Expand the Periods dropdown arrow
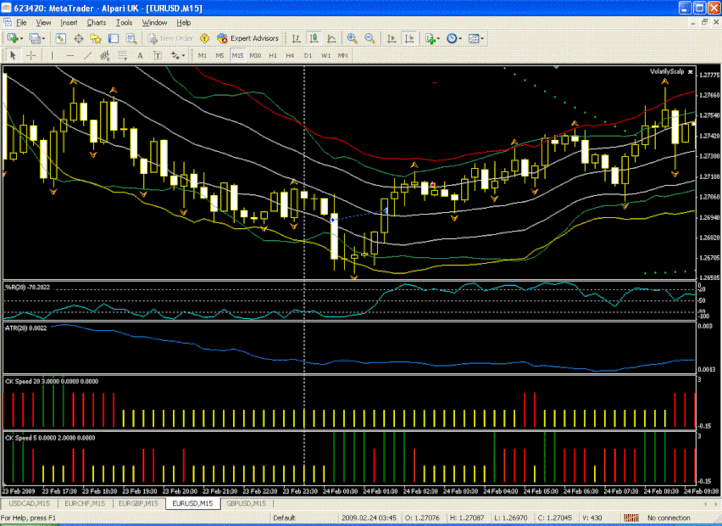 pyautogui.click(x=460, y=39)
